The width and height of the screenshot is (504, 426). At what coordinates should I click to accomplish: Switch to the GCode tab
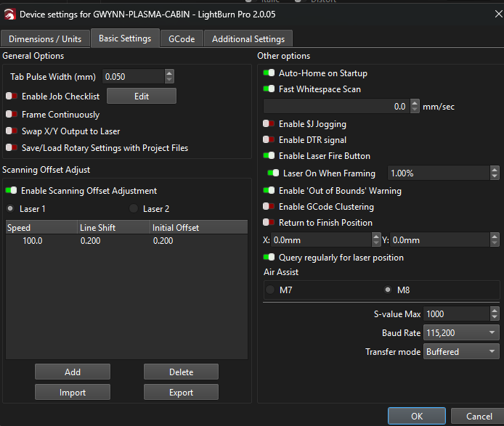coord(181,38)
